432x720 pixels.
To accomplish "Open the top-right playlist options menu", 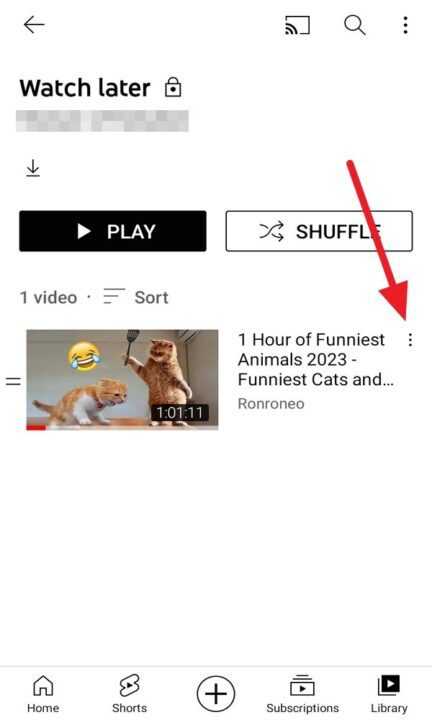I will [x=405, y=25].
